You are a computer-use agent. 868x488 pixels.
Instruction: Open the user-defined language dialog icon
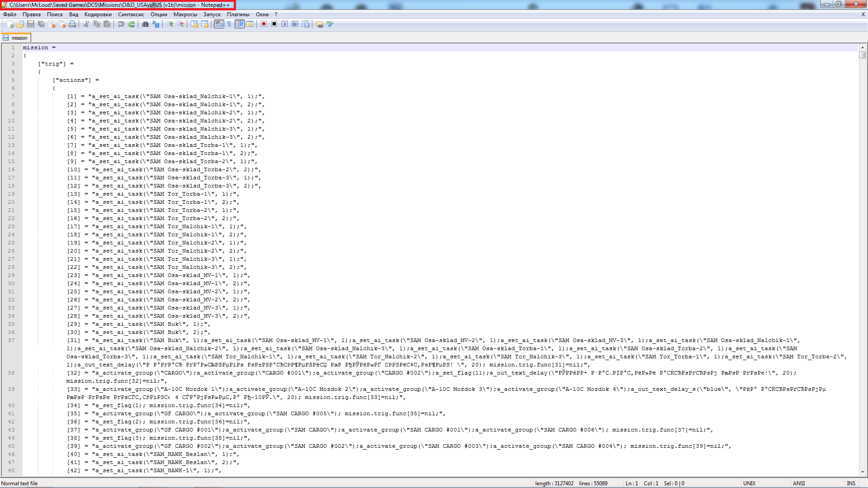click(250, 24)
